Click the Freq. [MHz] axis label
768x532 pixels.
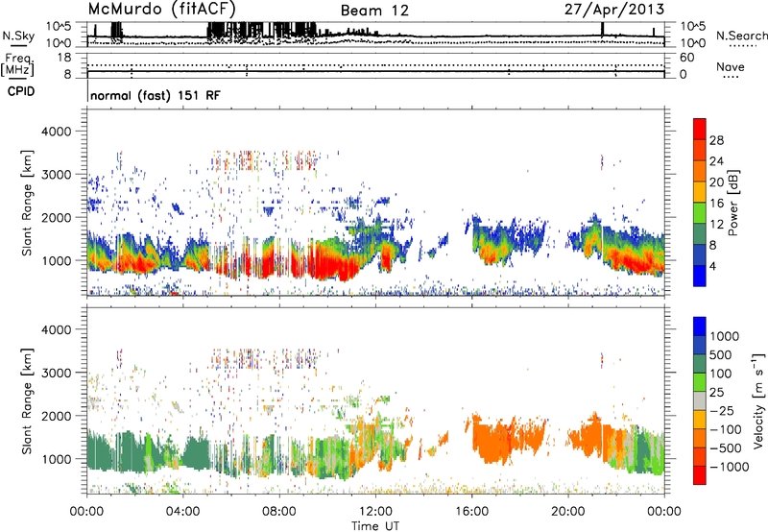tap(17, 64)
